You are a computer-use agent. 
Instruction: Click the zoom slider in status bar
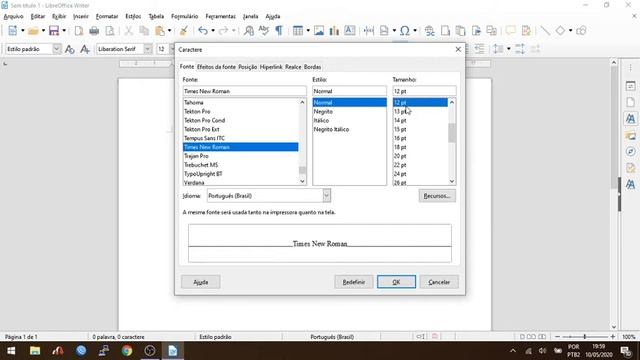pyautogui.click(x=585, y=337)
